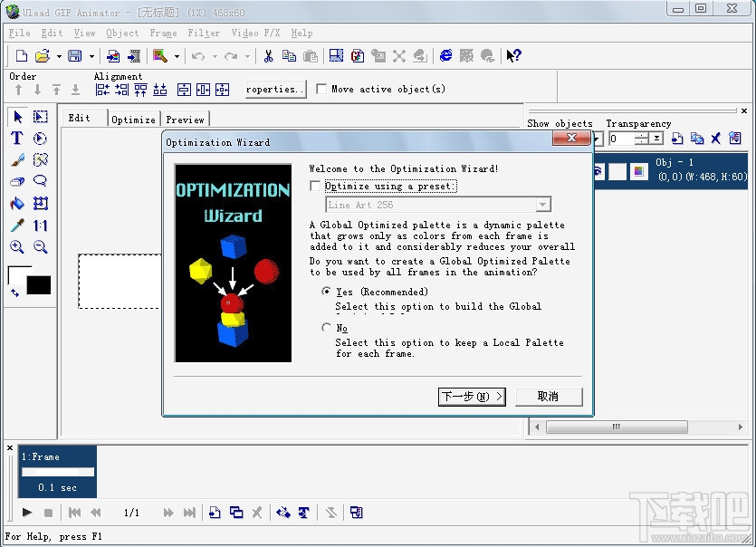Open the Line Art 256 preset dropdown
The width and height of the screenshot is (756, 547).
point(541,205)
